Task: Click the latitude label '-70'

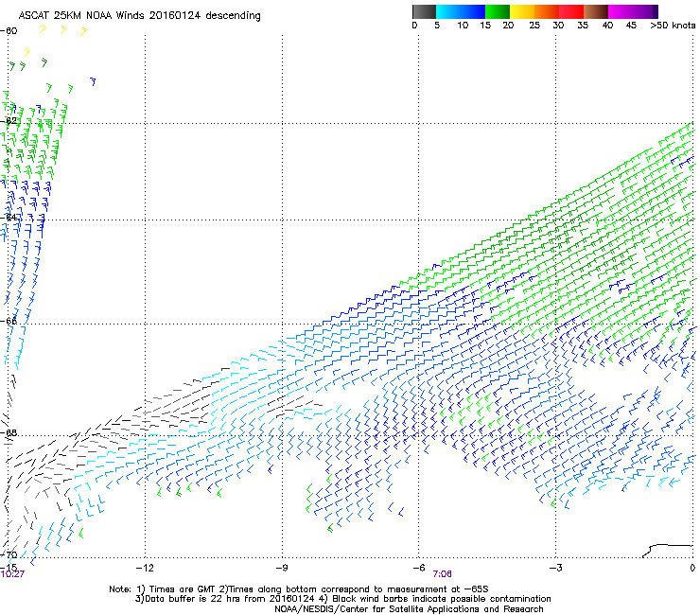Action: pos(9,554)
